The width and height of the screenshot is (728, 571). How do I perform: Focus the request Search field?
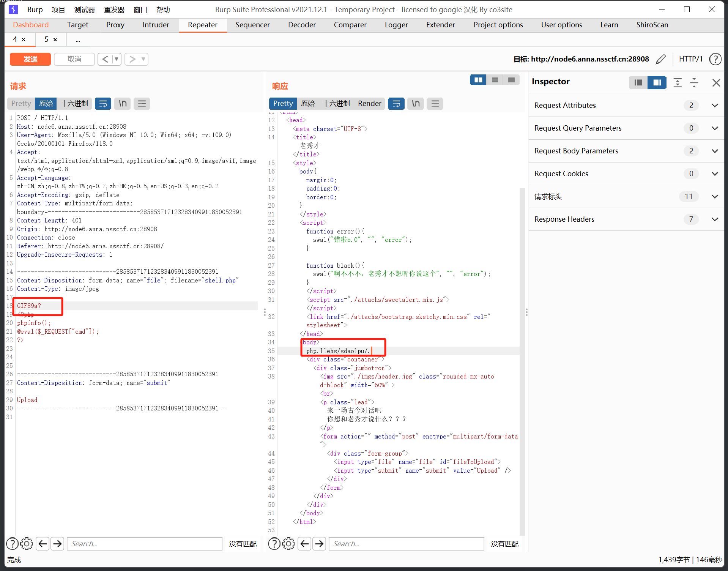point(145,544)
